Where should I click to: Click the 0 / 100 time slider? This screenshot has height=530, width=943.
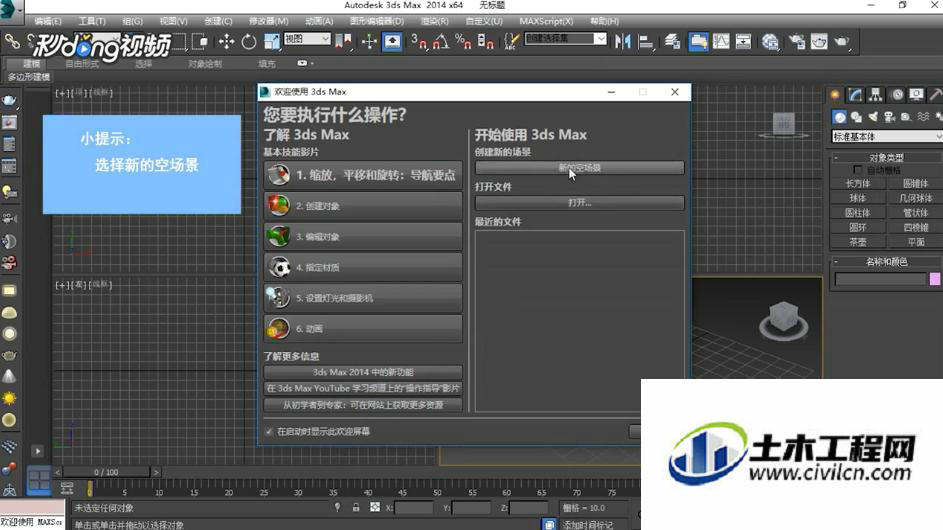pyautogui.click(x=106, y=472)
